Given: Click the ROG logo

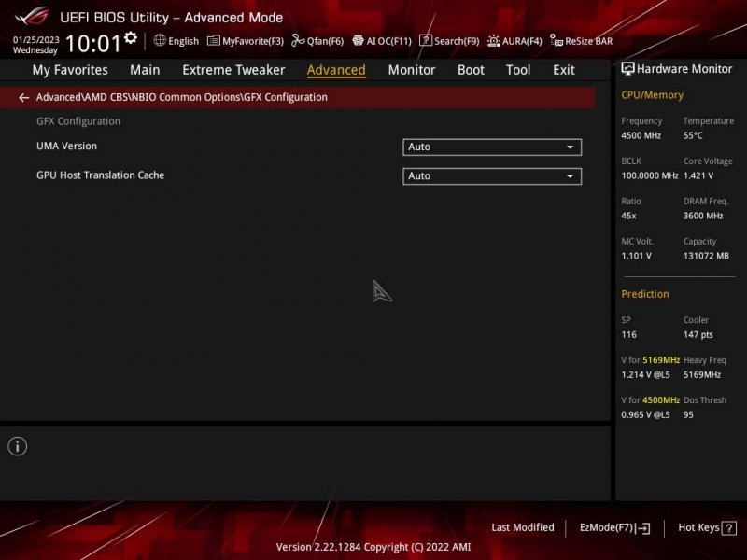Looking at the screenshot, I should click(x=32, y=16).
